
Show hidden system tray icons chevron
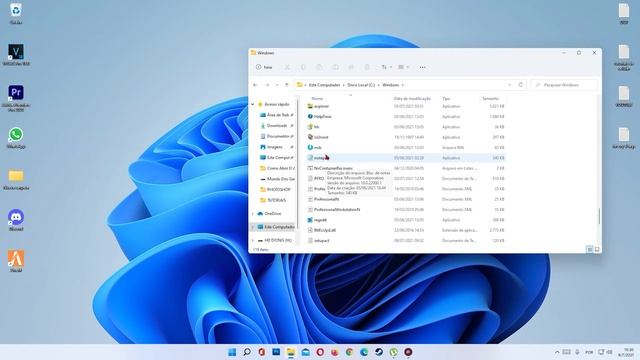point(557,352)
